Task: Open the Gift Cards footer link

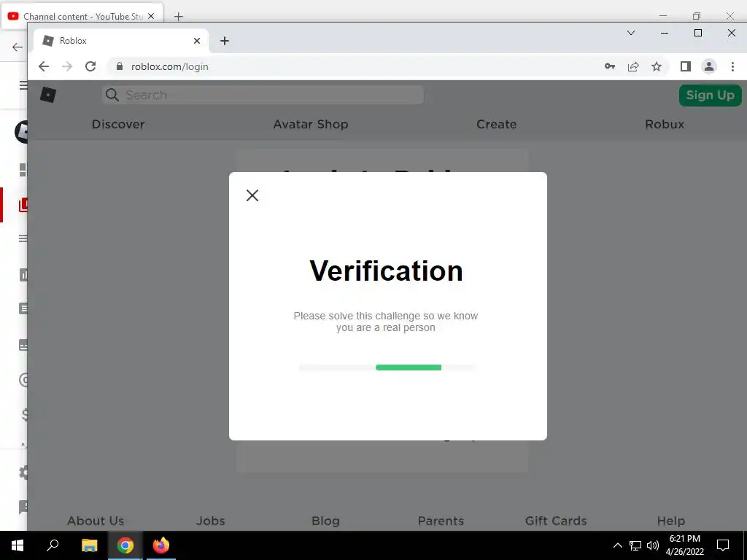Action: coord(556,521)
